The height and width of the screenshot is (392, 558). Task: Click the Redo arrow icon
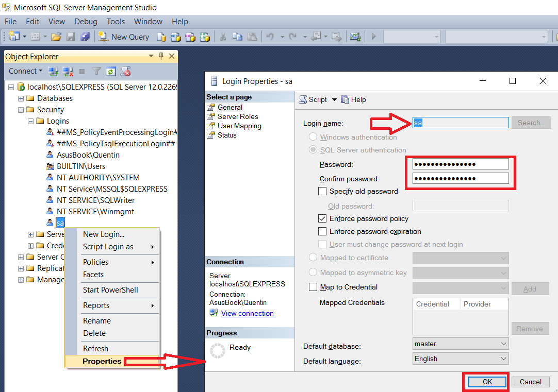(293, 36)
